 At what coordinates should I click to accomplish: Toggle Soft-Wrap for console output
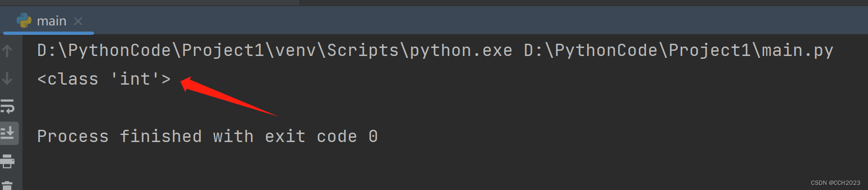tap(8, 107)
